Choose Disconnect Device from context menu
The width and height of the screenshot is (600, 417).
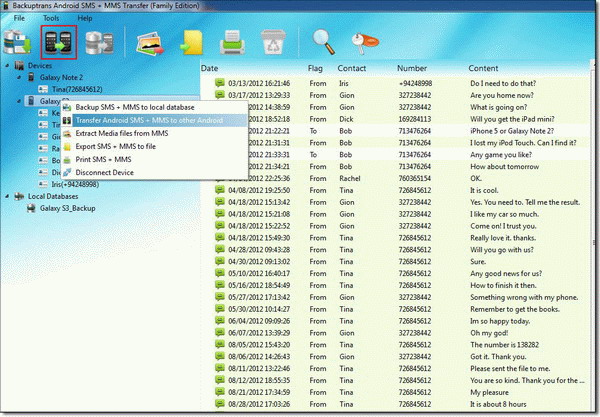click(155, 173)
